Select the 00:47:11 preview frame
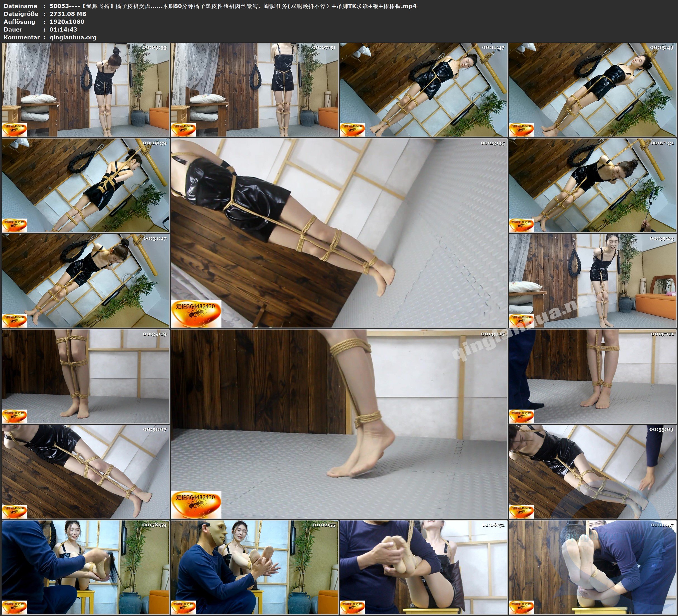 click(593, 376)
